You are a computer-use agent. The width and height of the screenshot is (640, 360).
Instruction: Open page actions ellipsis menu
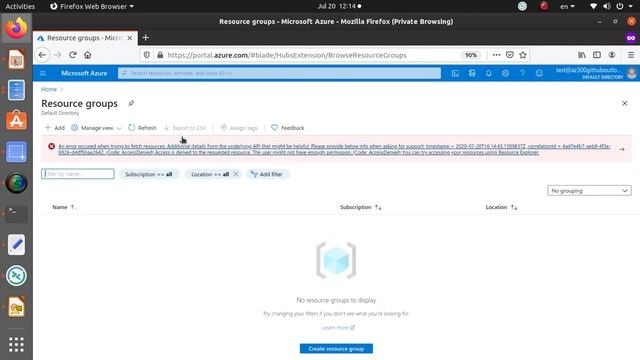tap(496, 55)
